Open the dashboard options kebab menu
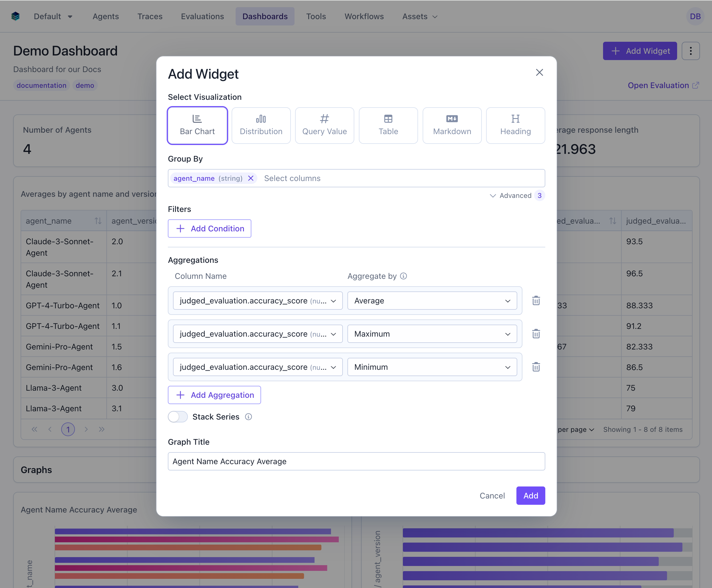Viewport: 712px width, 588px height. tap(690, 51)
